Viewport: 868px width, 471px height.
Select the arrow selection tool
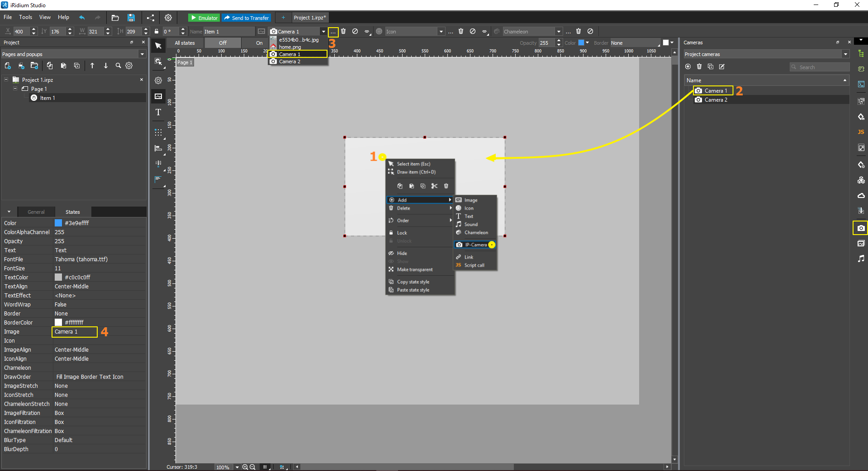pos(158,46)
